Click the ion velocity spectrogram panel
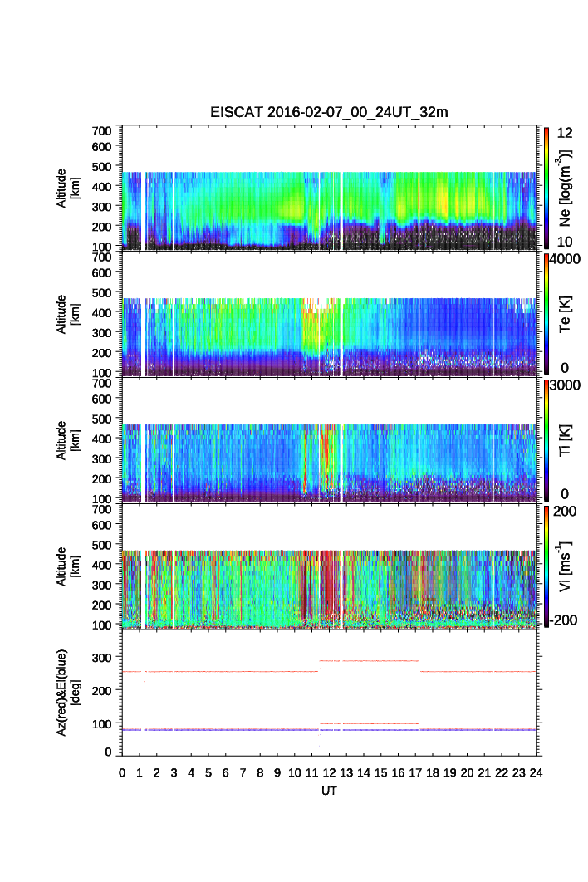This screenshot has height=882, width=588. coord(329,566)
